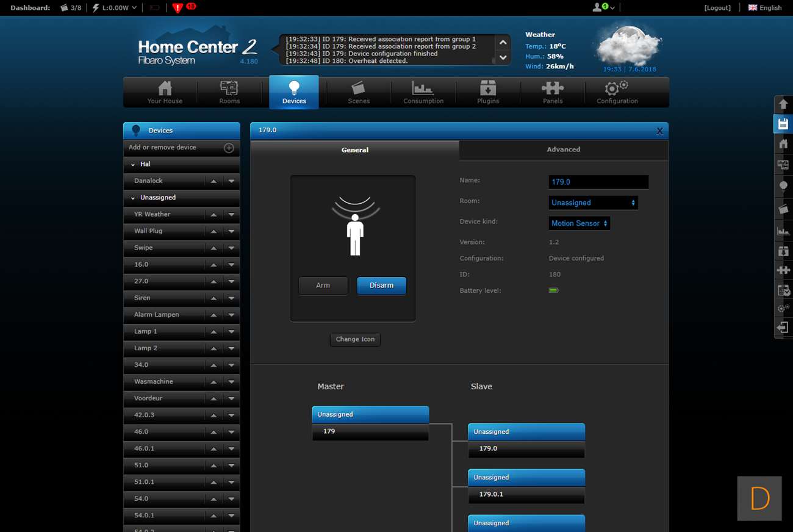This screenshot has height=532, width=793.
Task: Move Lamp 2 down with its arrow
Action: pyautogui.click(x=231, y=348)
